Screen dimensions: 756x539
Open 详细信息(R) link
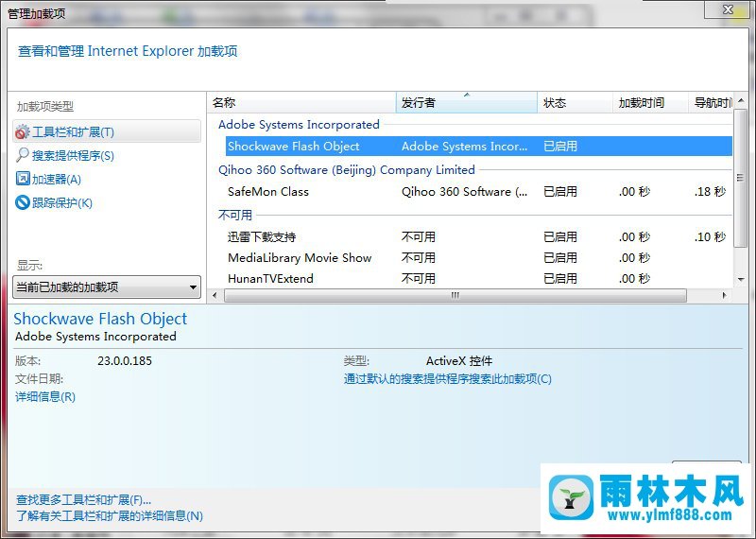tap(45, 396)
